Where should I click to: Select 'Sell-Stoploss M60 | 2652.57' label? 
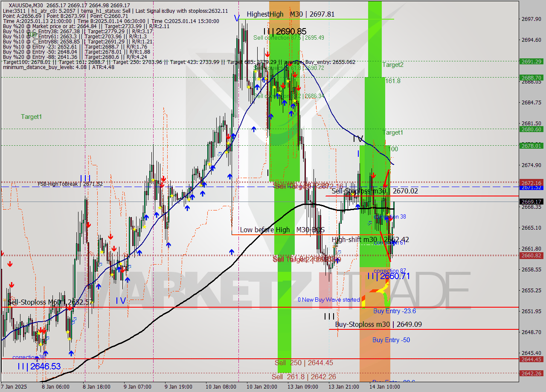tap(50, 302)
